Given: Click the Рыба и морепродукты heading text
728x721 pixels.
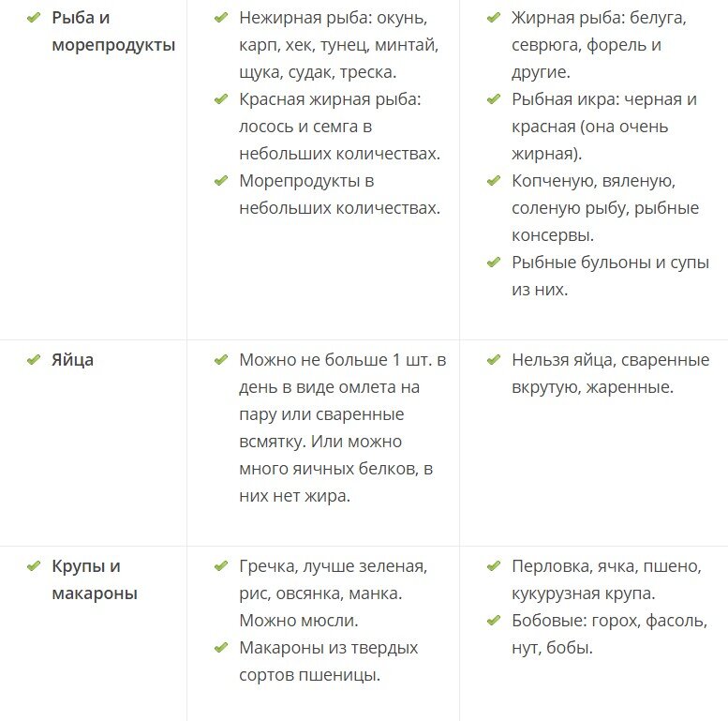Looking at the screenshot, I should coord(113,31).
